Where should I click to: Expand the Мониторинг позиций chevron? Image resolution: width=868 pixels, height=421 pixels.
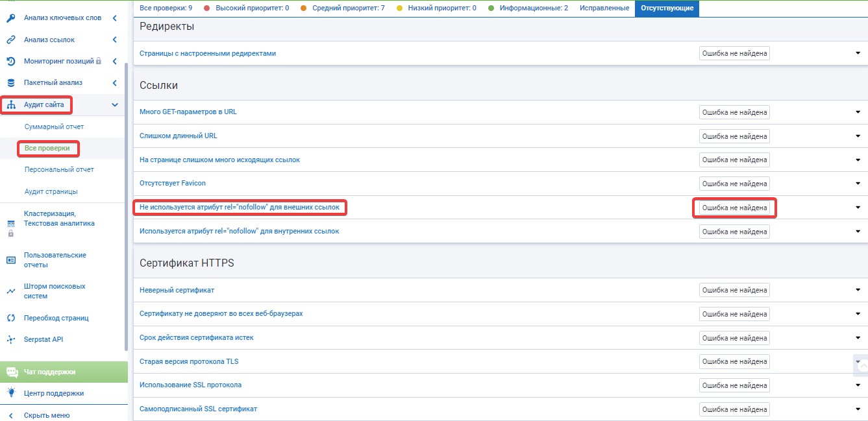click(115, 62)
